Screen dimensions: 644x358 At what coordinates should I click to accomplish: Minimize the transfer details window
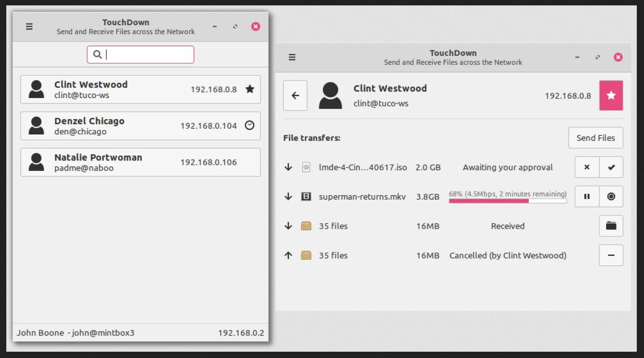[x=577, y=57]
